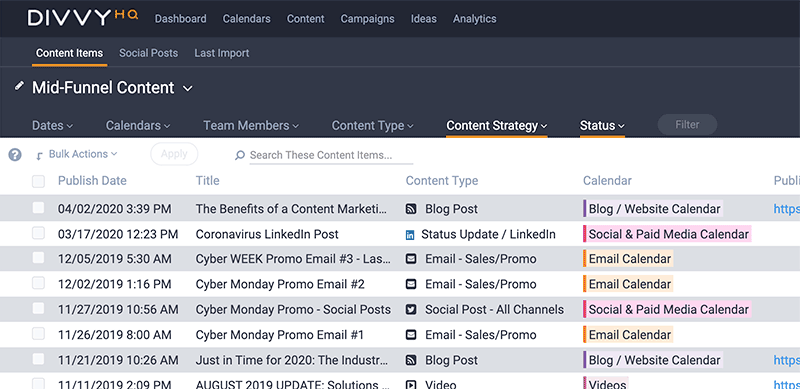Click Blog / Website Calendar tag in first row
Screen dimensions: 800x389
click(x=653, y=208)
